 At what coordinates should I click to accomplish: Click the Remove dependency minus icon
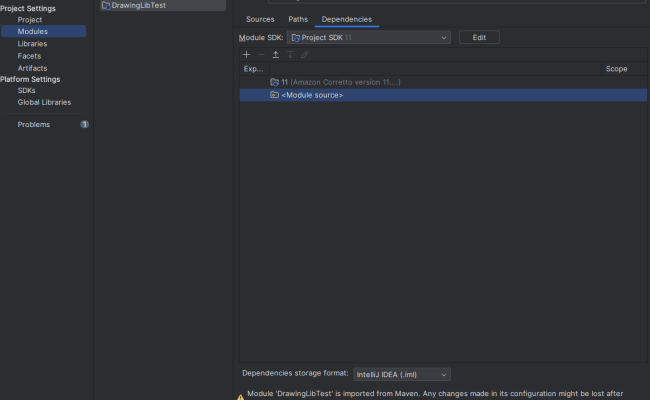(x=261, y=54)
